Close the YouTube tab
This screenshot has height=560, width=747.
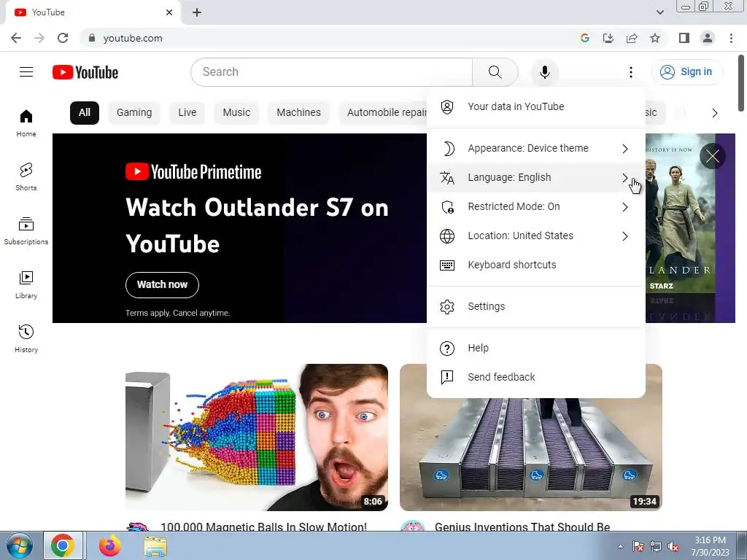[x=169, y=12]
